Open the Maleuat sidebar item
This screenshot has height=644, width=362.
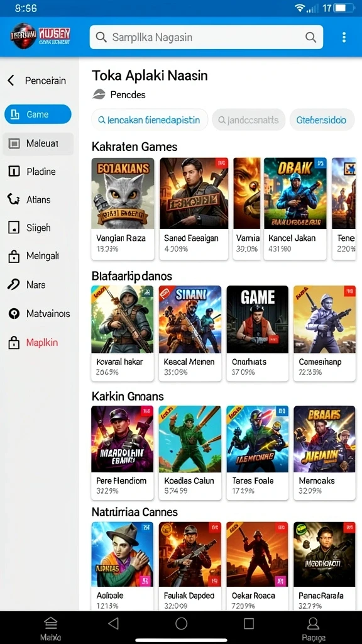(x=38, y=143)
